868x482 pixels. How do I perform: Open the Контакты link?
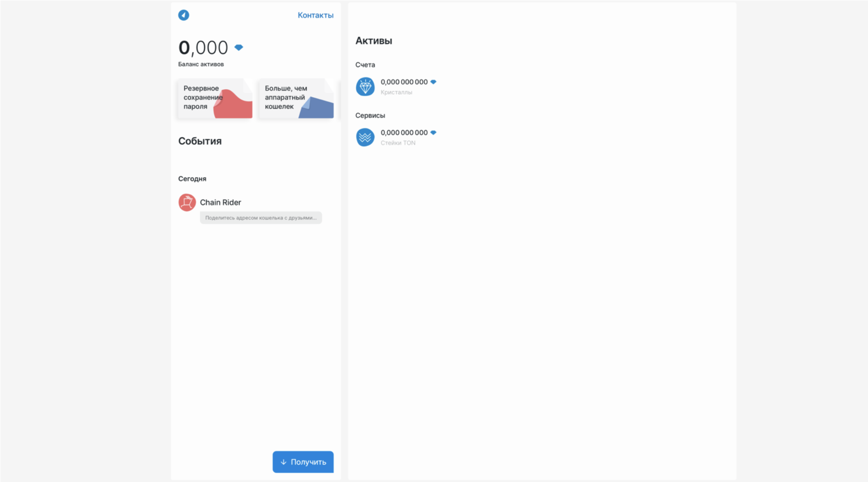(x=315, y=15)
